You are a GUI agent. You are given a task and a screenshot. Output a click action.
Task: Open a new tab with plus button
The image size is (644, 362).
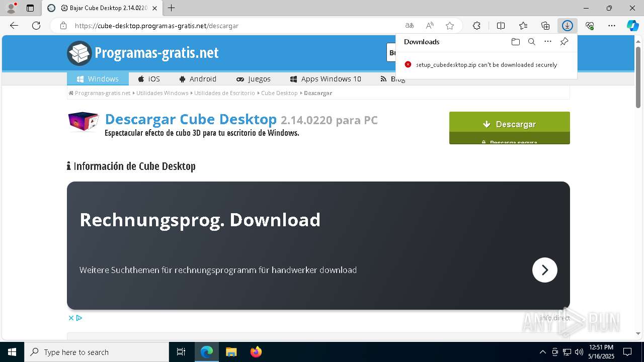(x=172, y=8)
